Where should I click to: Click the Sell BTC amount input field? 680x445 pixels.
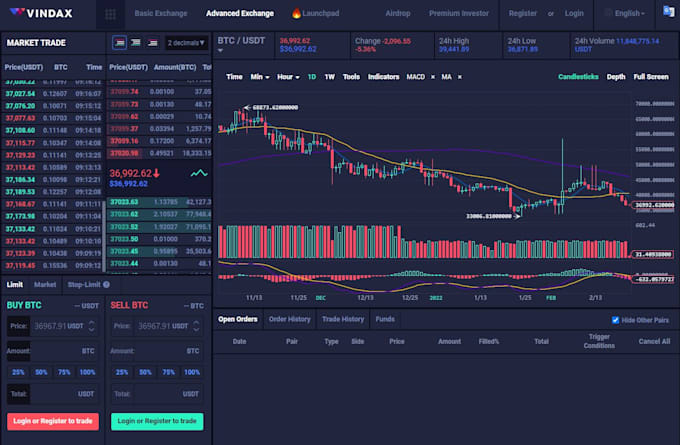coord(157,350)
